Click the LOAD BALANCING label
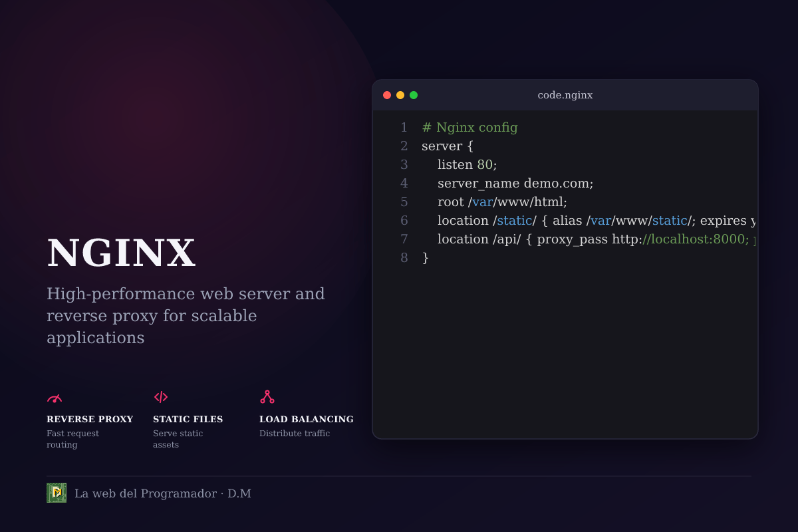Image resolution: width=798 pixels, height=532 pixels. tap(307, 419)
